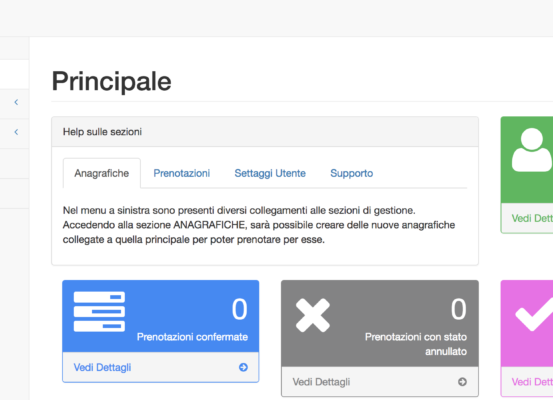This screenshot has height=400, width=553.
Task: Expand the second sidebar chevron item
Action: pyautogui.click(x=16, y=132)
